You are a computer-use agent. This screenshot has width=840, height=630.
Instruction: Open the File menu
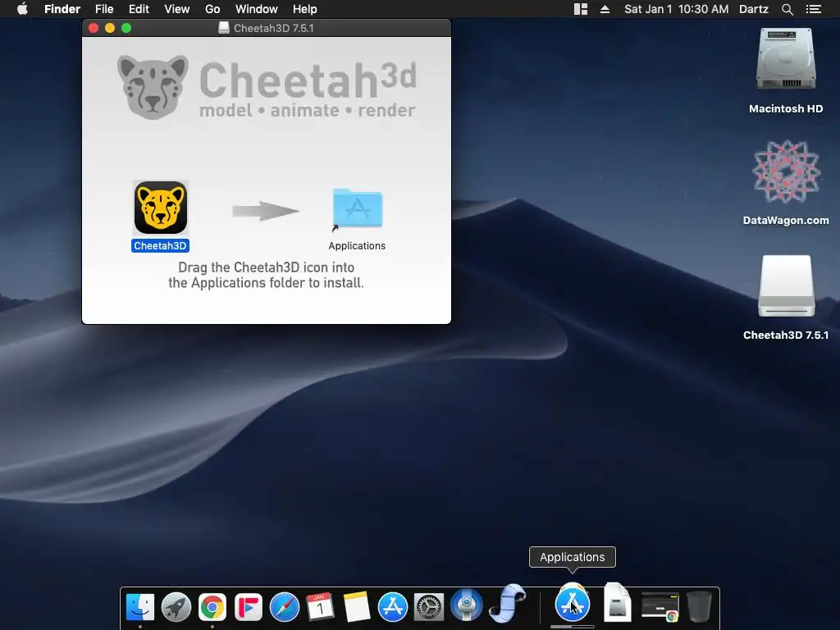point(104,9)
